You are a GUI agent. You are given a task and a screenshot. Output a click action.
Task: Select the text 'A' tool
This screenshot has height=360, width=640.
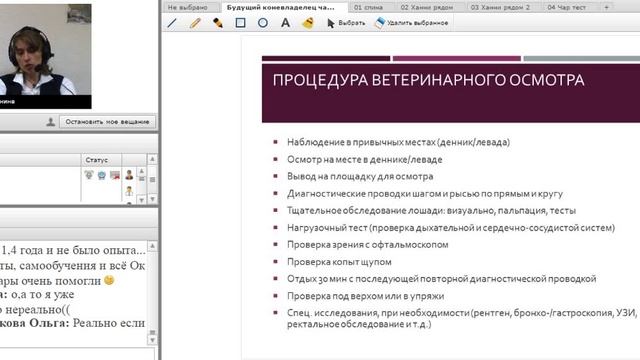click(285, 23)
